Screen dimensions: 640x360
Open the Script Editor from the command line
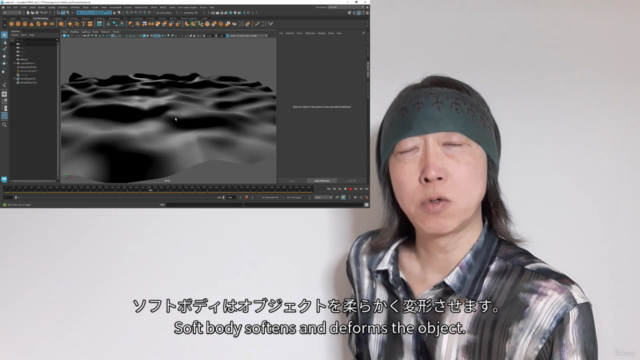366,204
